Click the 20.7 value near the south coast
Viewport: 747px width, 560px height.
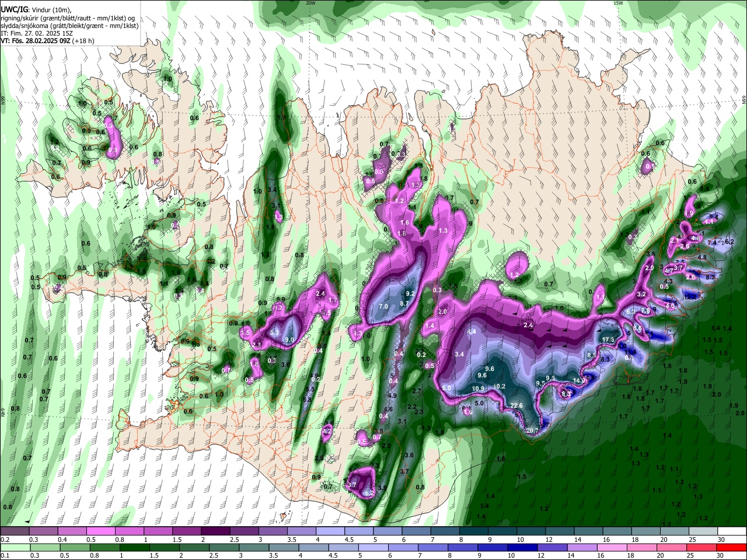[532, 431]
